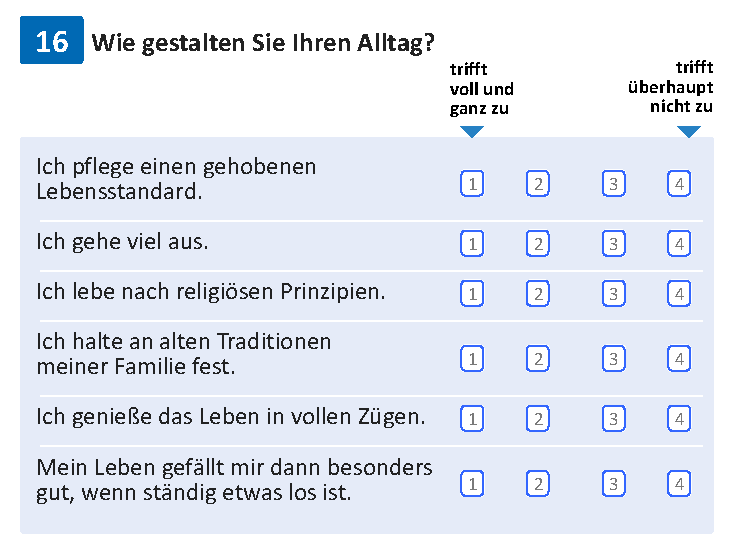Select 1 for 'ständig etwas los ist' row

point(472,484)
